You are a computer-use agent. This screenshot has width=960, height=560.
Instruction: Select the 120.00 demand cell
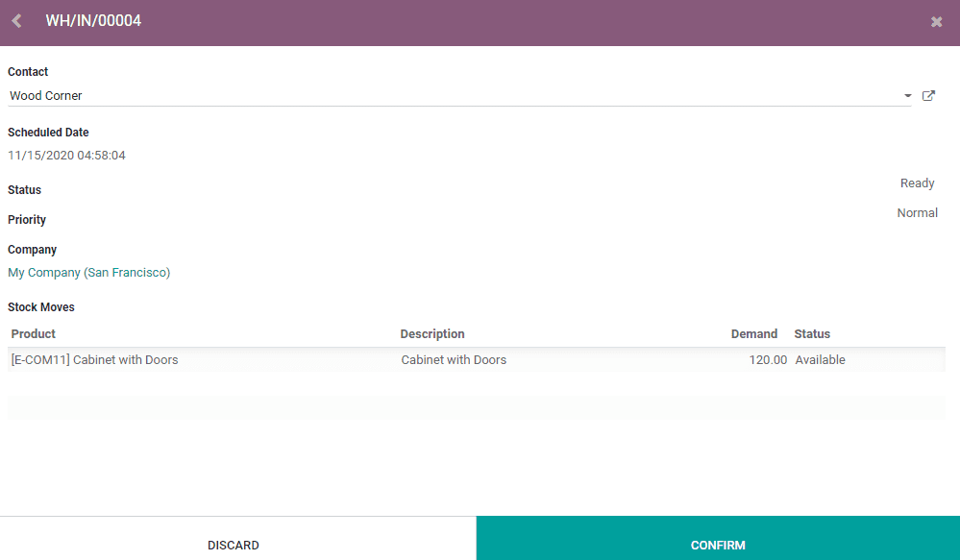coord(768,360)
